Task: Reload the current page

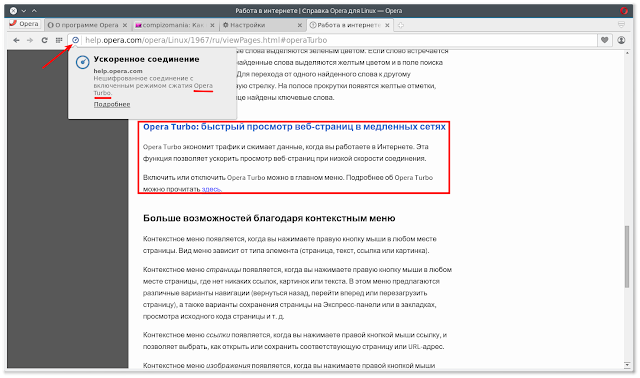Action: (44, 40)
